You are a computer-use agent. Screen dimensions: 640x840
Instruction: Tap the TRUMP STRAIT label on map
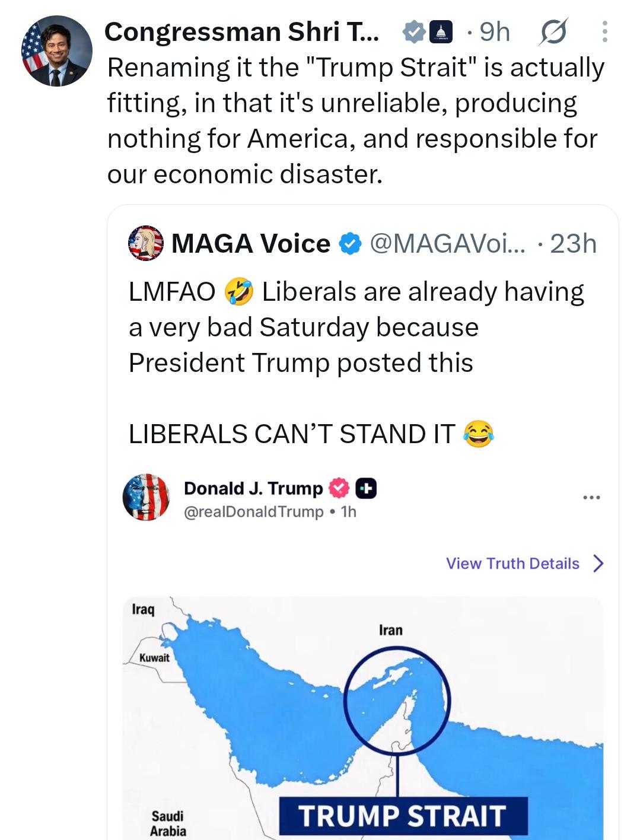point(403,816)
